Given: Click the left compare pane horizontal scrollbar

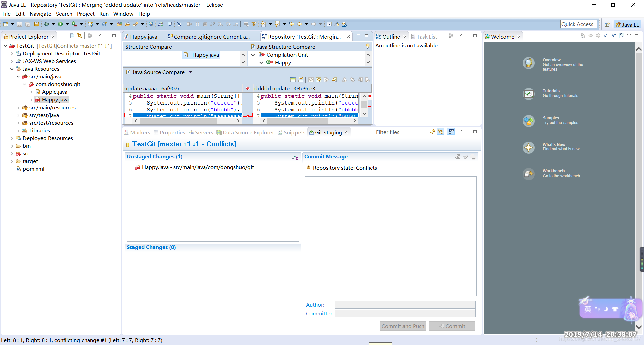Looking at the screenshot, I should [187, 121].
